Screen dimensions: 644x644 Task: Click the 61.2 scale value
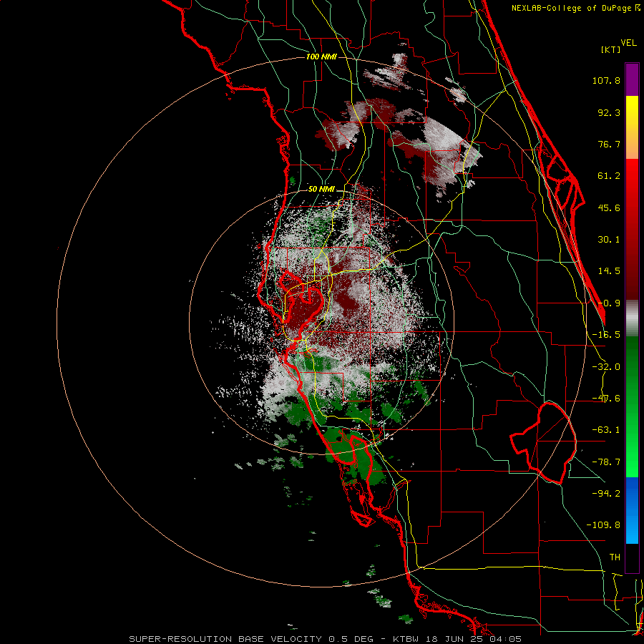click(609, 176)
